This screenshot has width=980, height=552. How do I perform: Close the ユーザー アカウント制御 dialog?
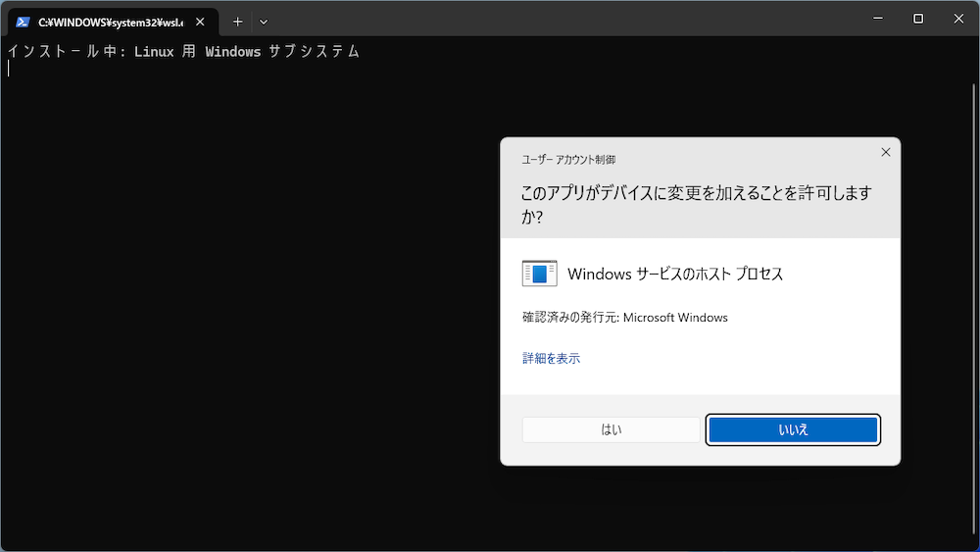tap(886, 153)
